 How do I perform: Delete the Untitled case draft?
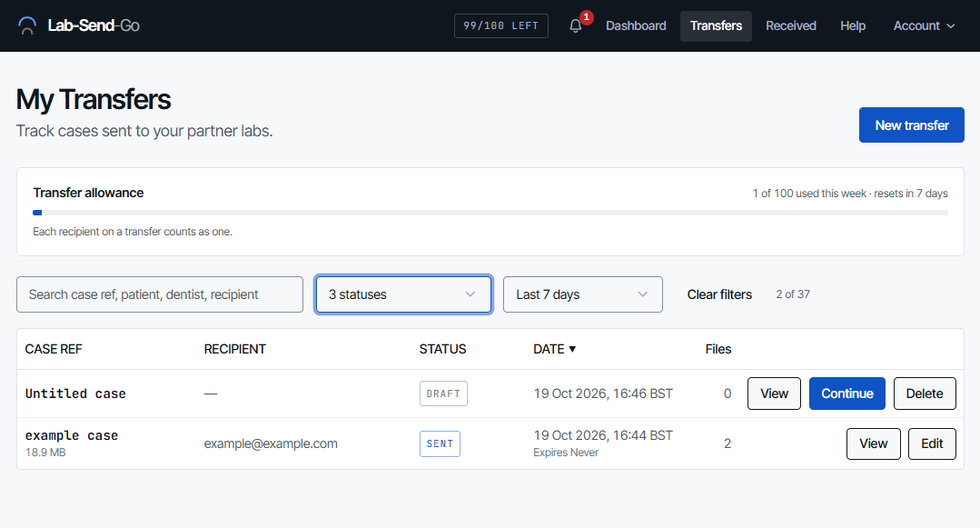point(925,394)
